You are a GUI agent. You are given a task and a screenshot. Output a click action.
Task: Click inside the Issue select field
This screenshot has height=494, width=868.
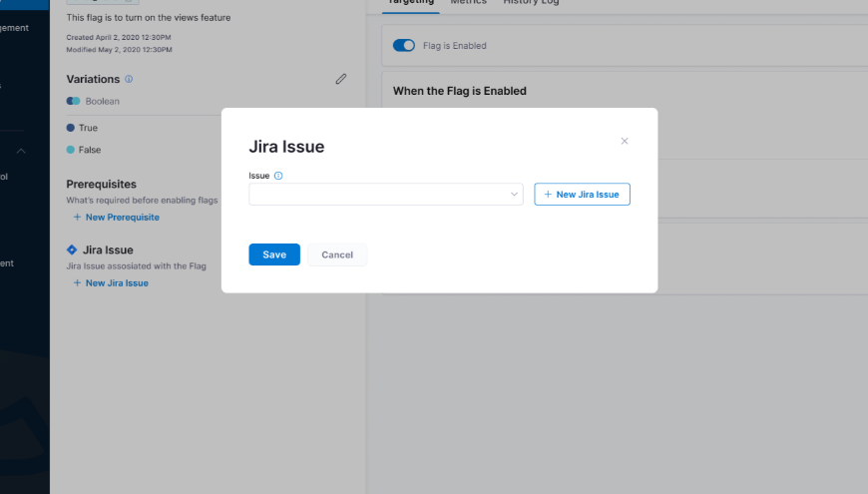[379, 194]
